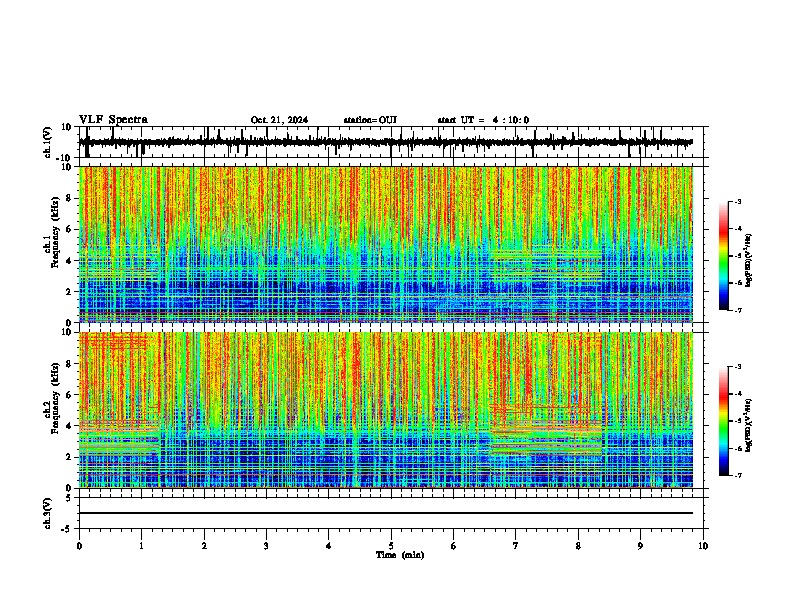Click the ch.1 spectrogram color scale bar

[724, 256]
